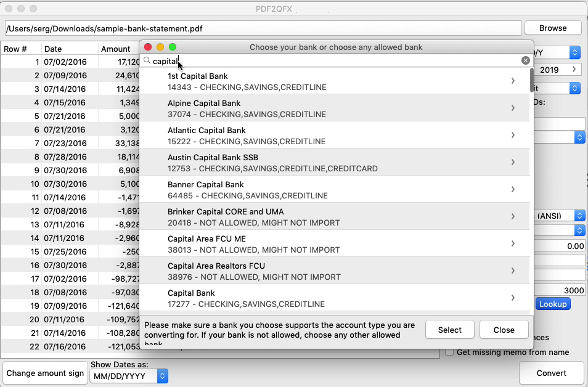Open Show Dates as MM/DD/YYYY dropdown
Screen dimensions: 588x387
click(129, 376)
